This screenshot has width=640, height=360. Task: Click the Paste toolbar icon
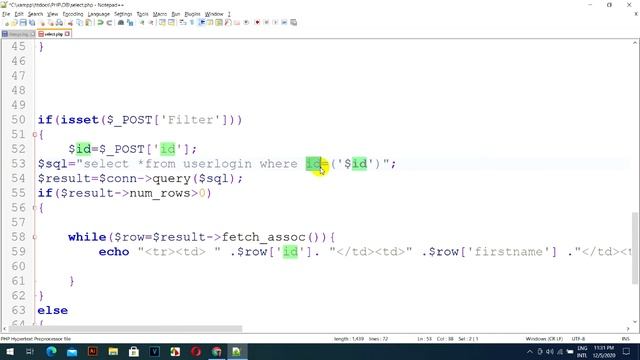(88, 22)
